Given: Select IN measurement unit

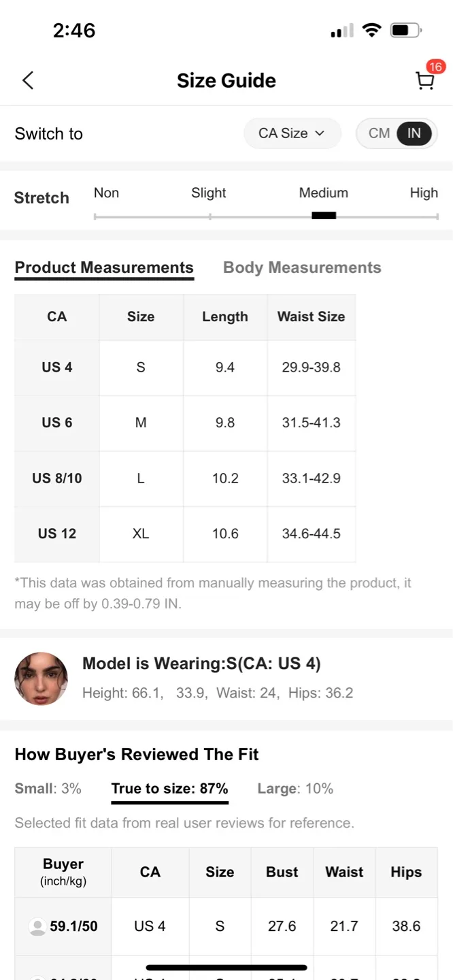Looking at the screenshot, I should [x=414, y=133].
